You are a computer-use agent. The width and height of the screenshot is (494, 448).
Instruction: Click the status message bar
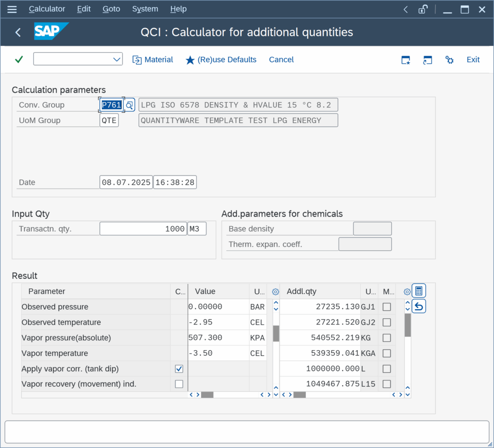click(247, 432)
